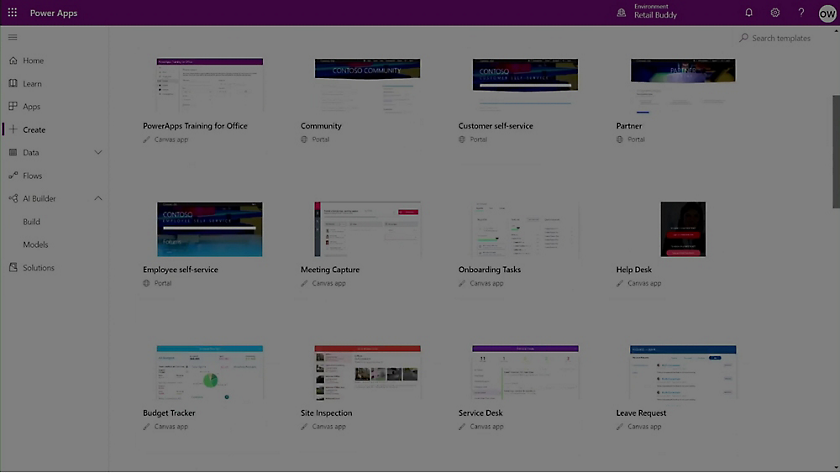Click the Home house icon
The width and height of the screenshot is (840, 473).
point(13,61)
